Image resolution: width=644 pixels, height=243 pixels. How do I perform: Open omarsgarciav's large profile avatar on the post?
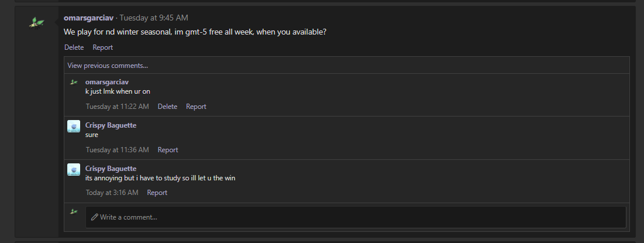click(x=36, y=22)
